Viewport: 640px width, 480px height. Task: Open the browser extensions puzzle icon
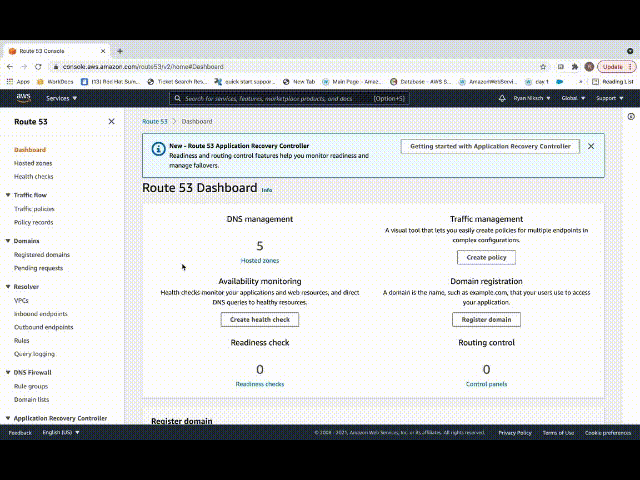(575, 67)
